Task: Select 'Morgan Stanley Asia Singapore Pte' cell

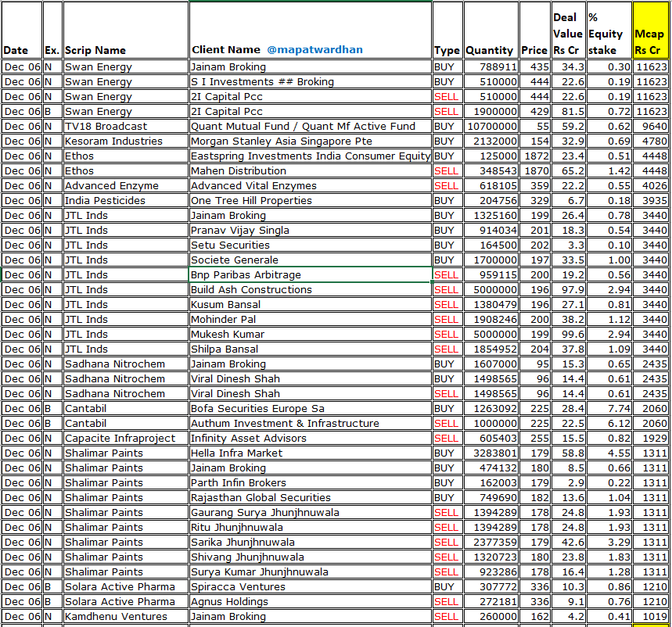Action: click(x=311, y=141)
